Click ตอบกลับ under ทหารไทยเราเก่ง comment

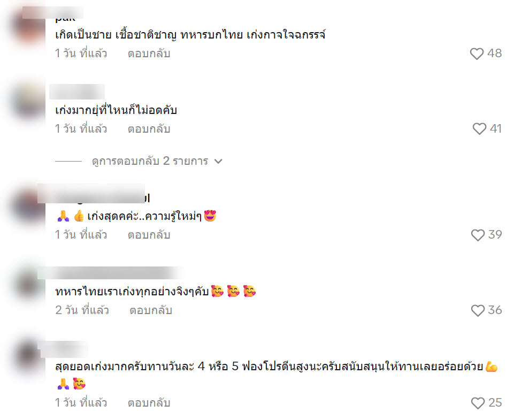pyautogui.click(x=151, y=310)
